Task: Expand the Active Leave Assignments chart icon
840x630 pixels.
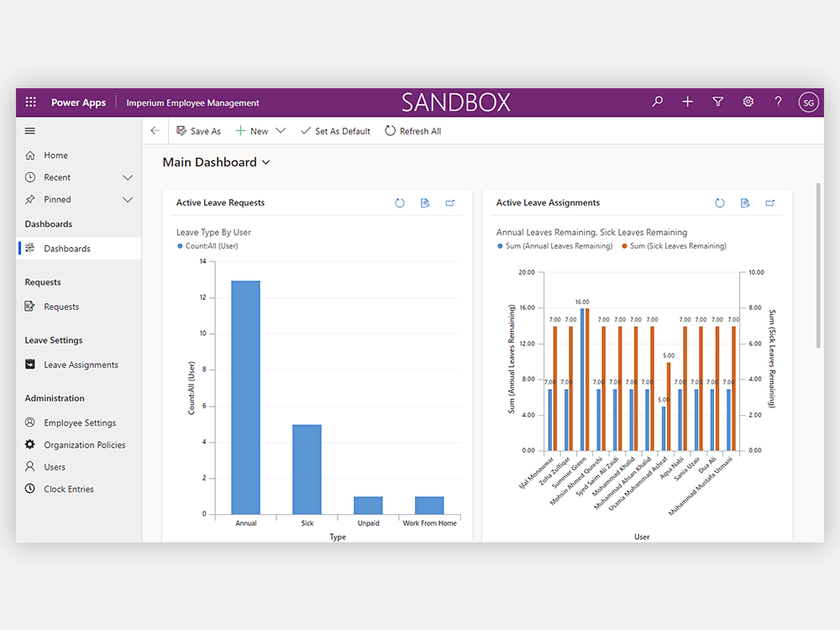Action: point(769,202)
